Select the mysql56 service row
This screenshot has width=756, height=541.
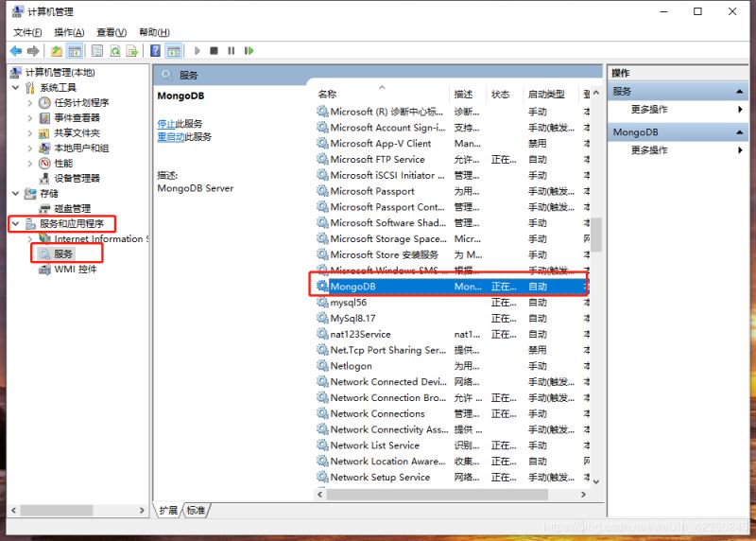pyautogui.click(x=453, y=303)
